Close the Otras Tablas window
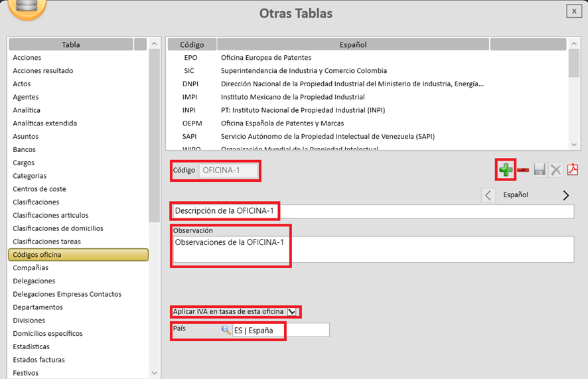Viewport: 588px width, 379px height. [573, 11]
